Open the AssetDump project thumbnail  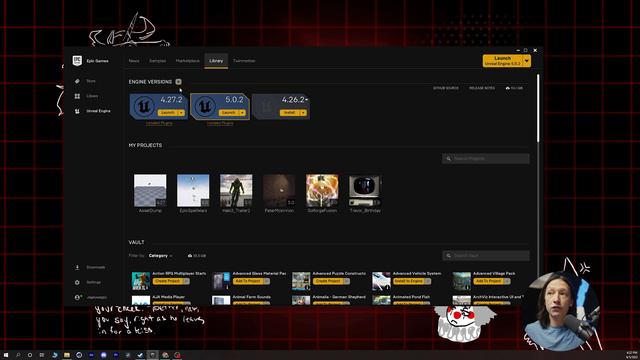click(150, 191)
